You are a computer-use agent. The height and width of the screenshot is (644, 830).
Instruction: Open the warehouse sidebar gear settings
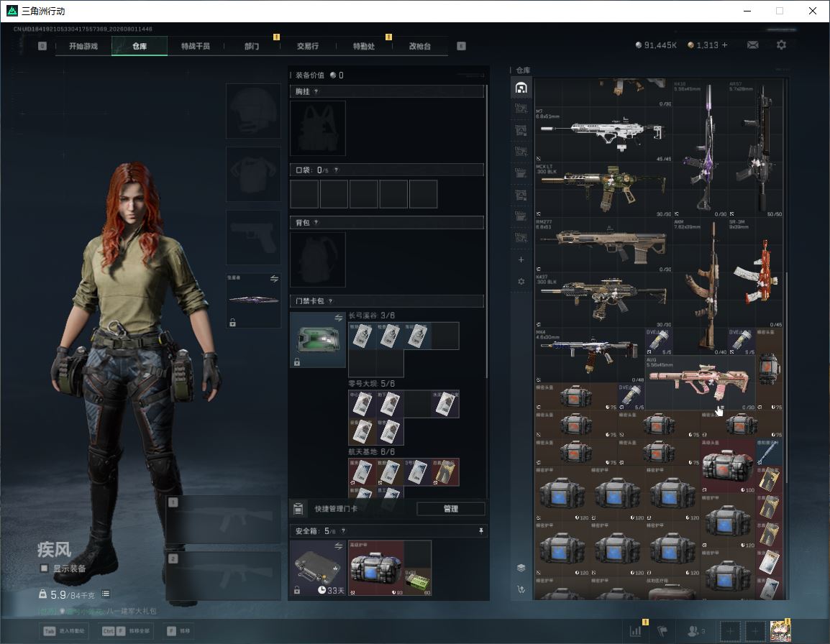click(521, 282)
